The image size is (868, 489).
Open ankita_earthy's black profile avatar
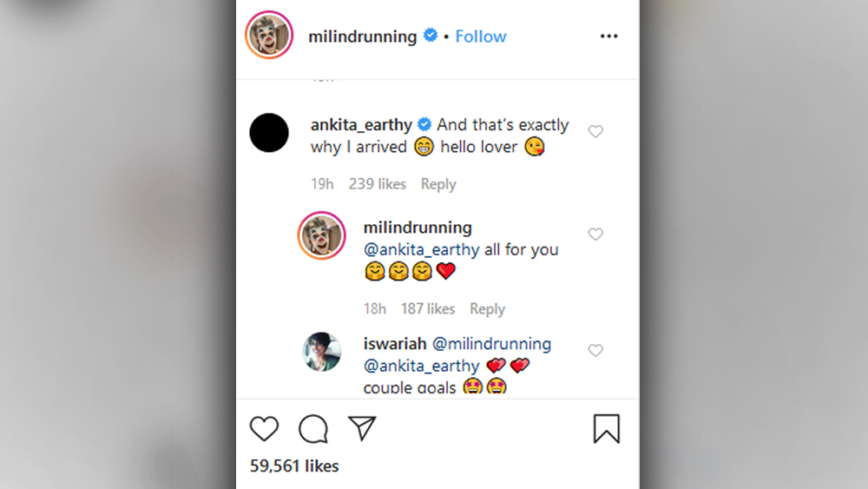pos(269,133)
